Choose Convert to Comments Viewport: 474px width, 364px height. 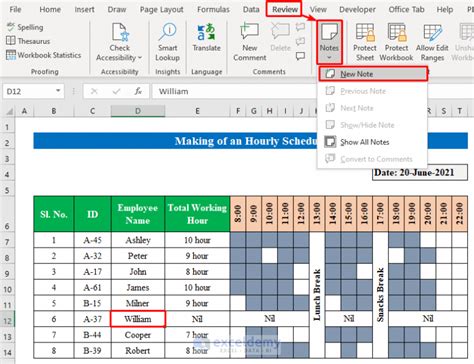372,159
